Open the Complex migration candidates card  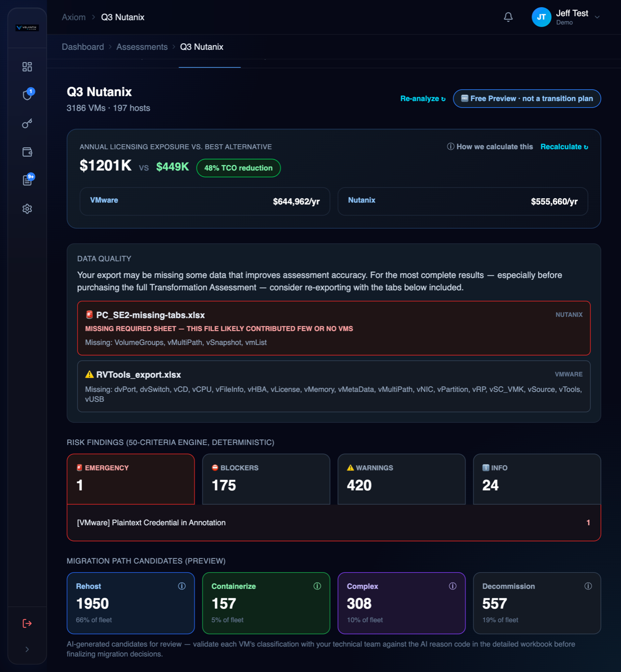(x=402, y=603)
